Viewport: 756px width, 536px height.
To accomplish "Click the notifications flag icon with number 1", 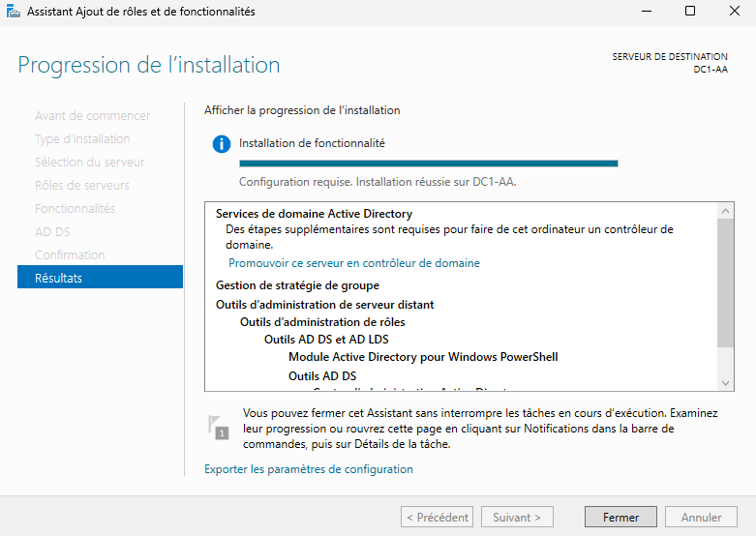I will point(218,427).
